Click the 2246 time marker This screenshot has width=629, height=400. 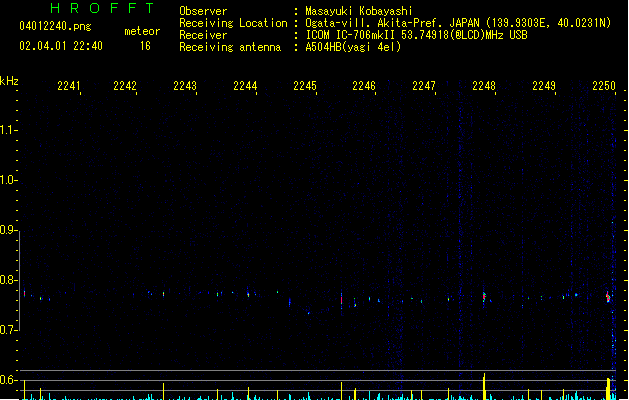click(x=364, y=86)
